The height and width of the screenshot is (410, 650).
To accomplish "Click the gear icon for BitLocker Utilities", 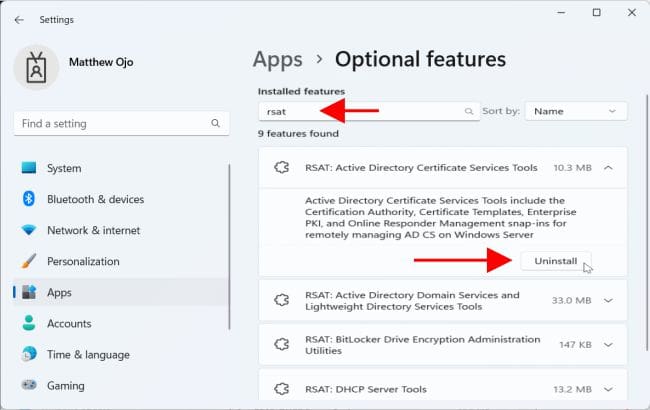I will pyautogui.click(x=281, y=344).
